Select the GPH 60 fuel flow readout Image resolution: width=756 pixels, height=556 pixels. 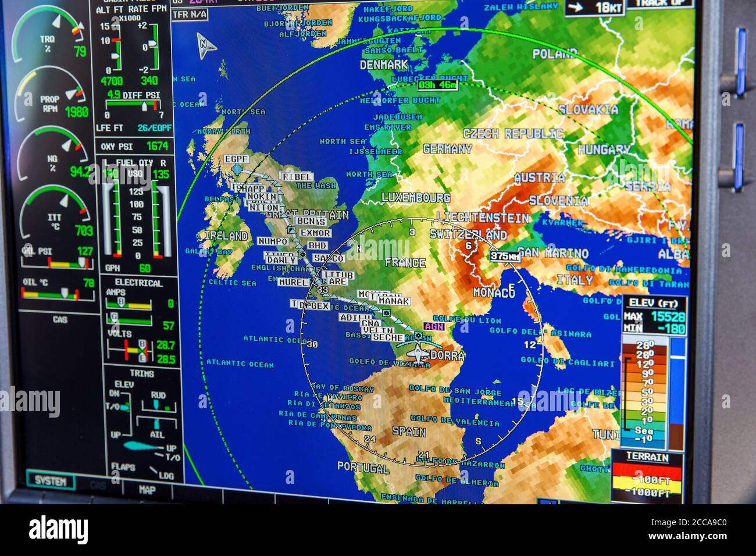point(127,268)
